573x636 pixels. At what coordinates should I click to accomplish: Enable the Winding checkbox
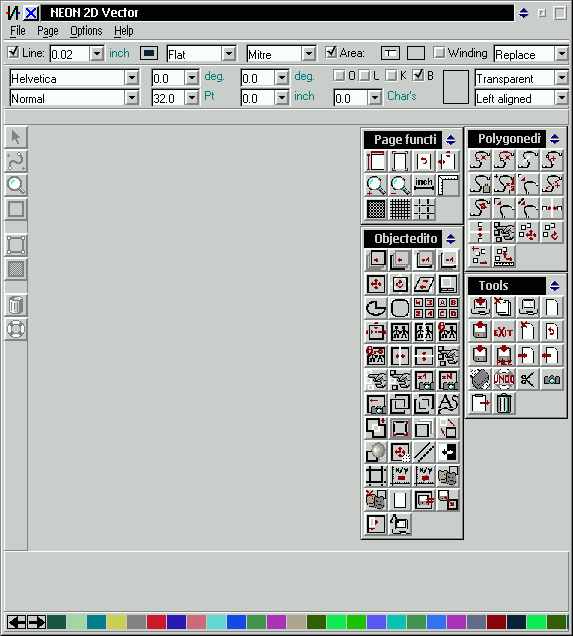pos(439,52)
